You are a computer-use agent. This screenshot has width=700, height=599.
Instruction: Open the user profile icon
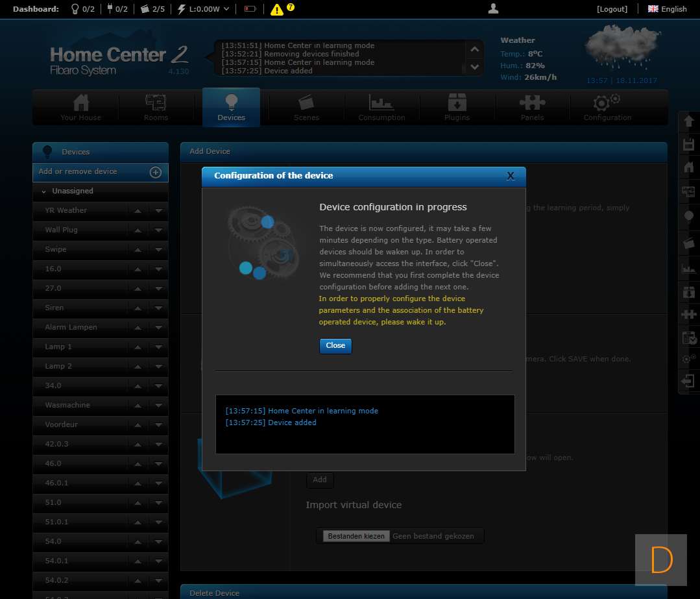493,8
